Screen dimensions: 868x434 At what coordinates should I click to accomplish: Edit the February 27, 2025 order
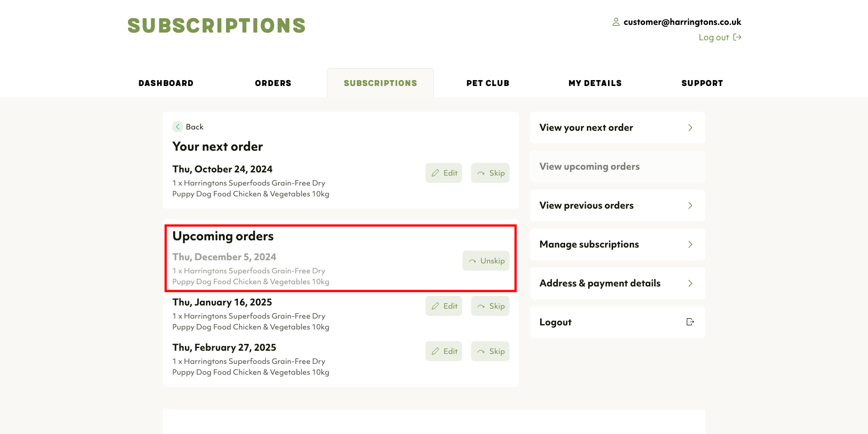click(x=444, y=351)
